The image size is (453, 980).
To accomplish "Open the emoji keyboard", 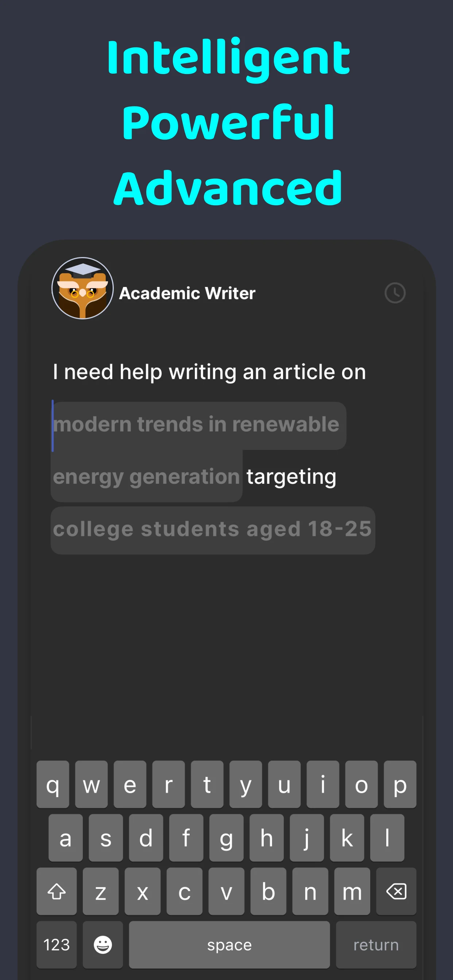I will coord(102,944).
